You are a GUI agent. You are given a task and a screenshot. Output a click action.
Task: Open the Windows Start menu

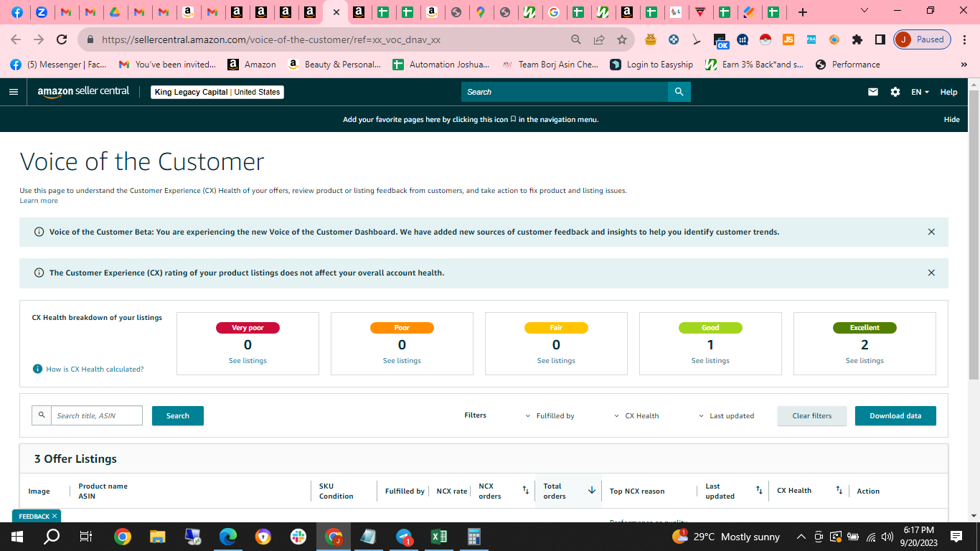17,536
